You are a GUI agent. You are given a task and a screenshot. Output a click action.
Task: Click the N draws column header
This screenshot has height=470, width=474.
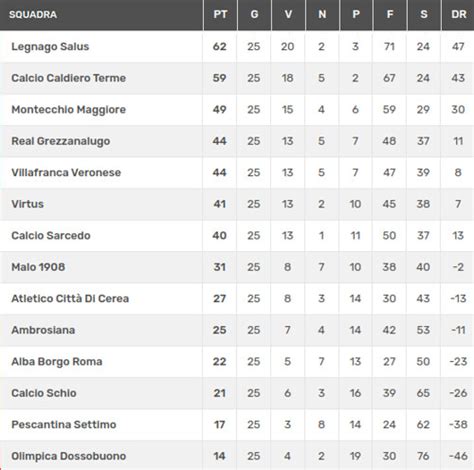[322, 14]
